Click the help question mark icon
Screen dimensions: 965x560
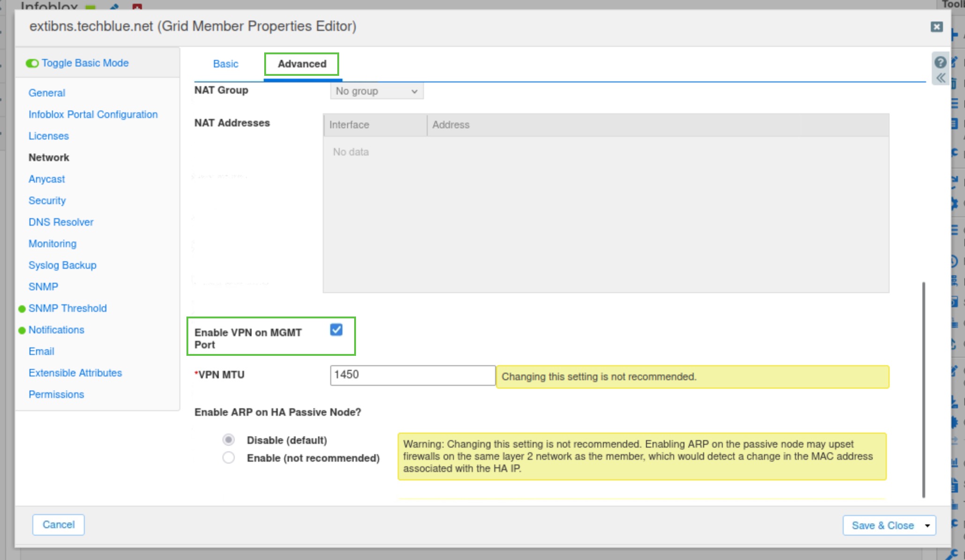coord(940,62)
